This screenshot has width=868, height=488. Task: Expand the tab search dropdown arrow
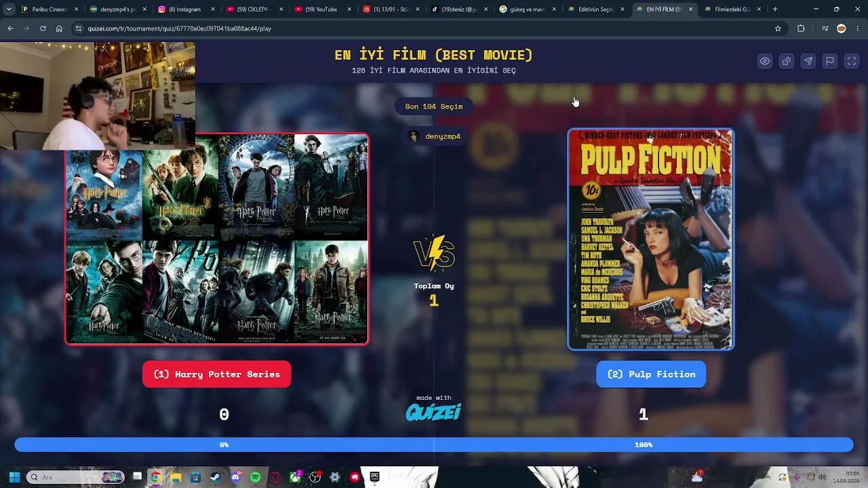9,9
